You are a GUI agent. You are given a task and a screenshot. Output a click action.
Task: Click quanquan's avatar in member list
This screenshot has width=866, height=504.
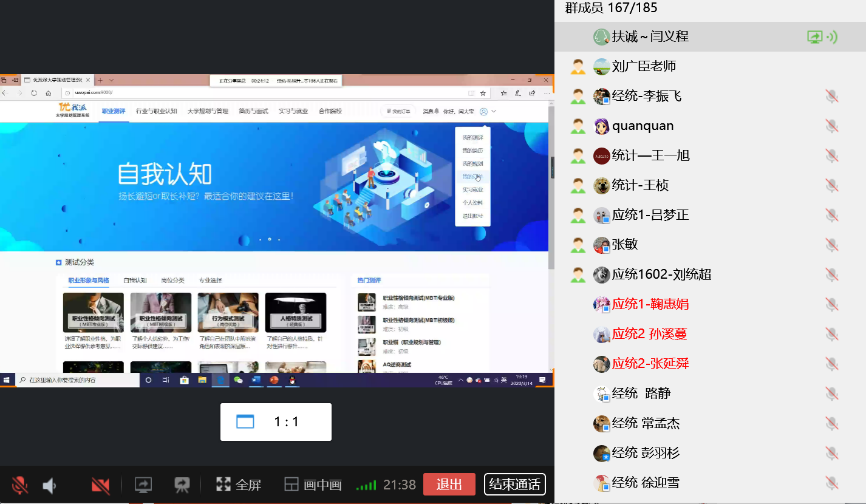601,126
